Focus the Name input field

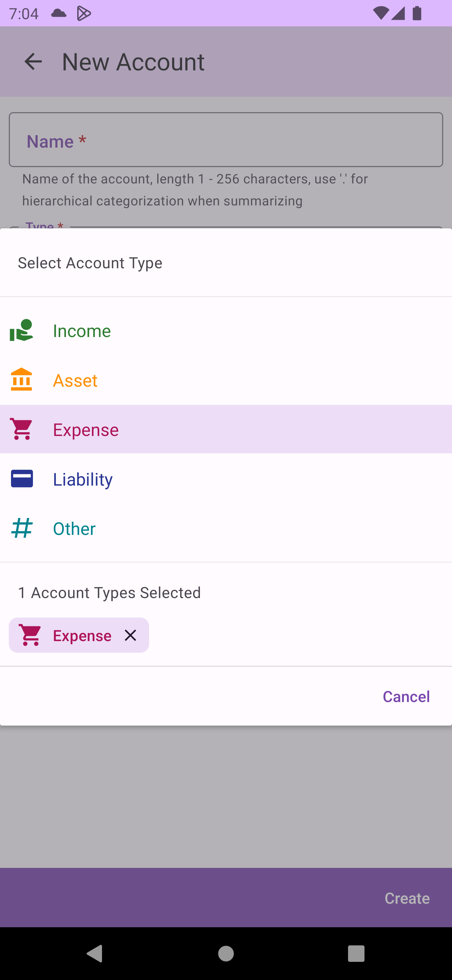point(226,140)
